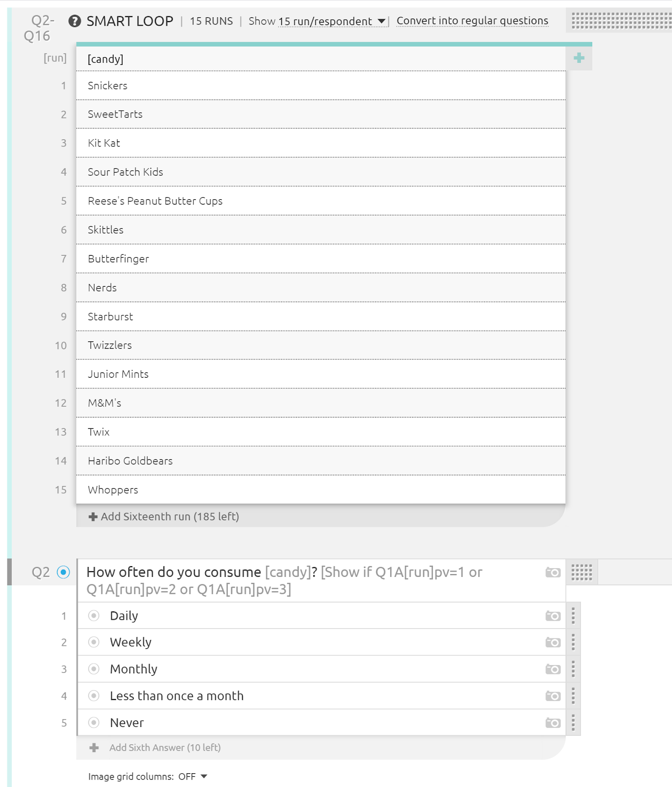Open the Smart Loop help question-mark icon
The width and height of the screenshot is (672, 787).
pyautogui.click(x=75, y=21)
